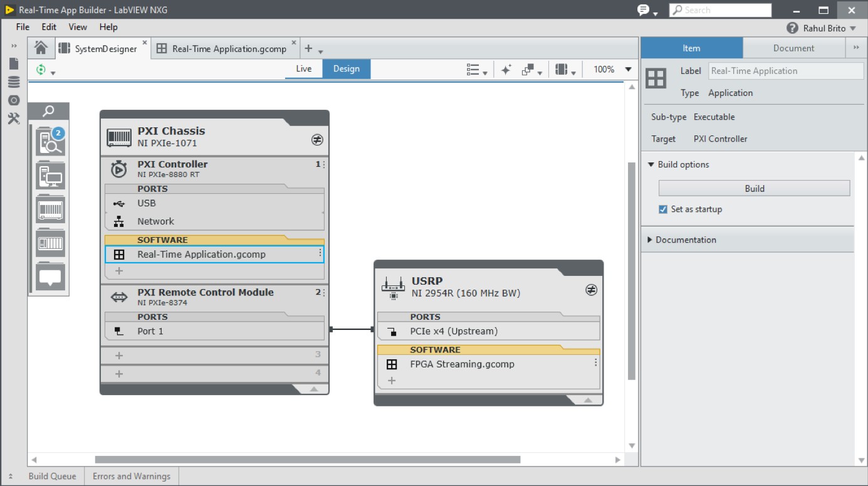Select Port 1 of Remote Control Module
This screenshot has width=868, height=486.
pos(214,331)
